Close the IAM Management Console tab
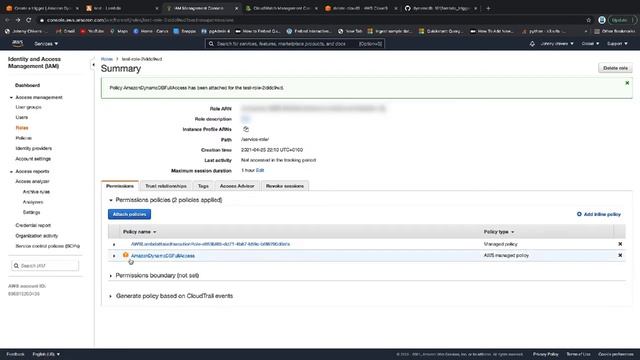This screenshot has width=640, height=360. click(236, 8)
